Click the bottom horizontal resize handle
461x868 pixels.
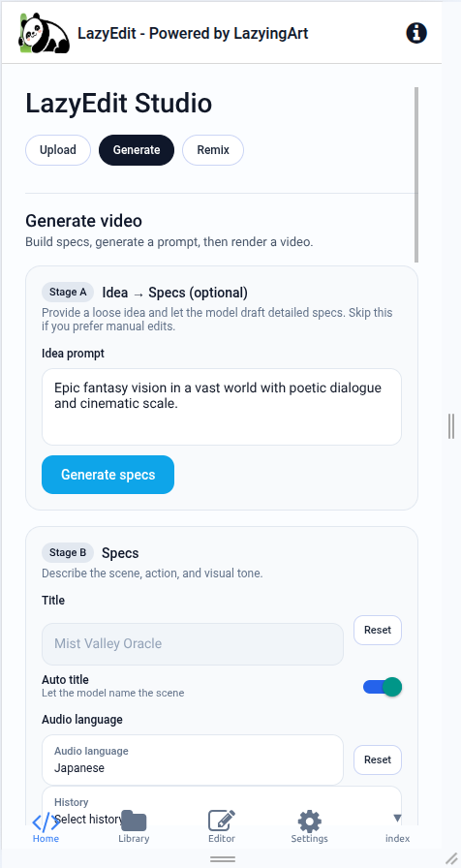coord(223,859)
